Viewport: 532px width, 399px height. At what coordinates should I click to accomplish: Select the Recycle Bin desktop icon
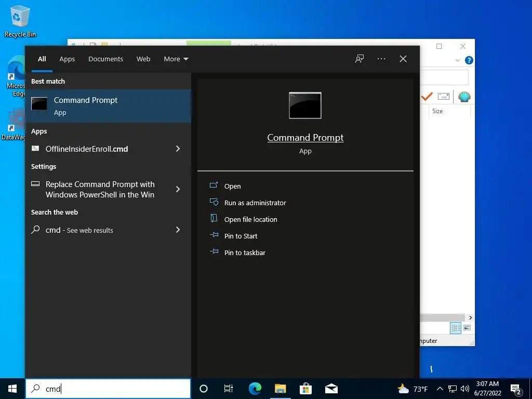click(20, 21)
